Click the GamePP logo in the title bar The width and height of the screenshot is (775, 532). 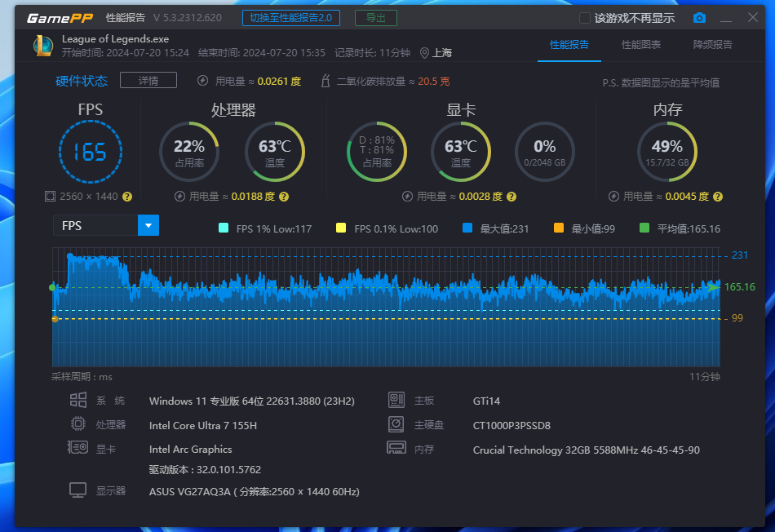[59, 18]
